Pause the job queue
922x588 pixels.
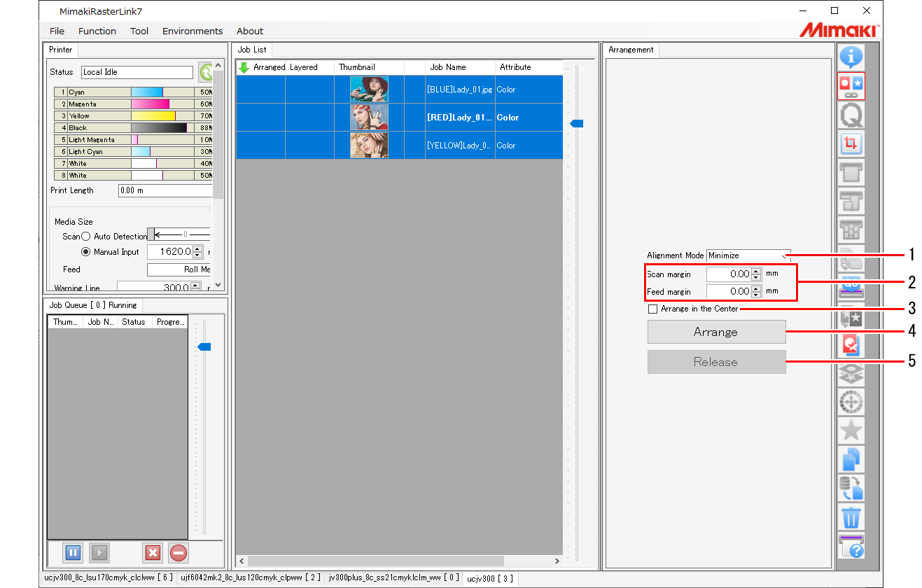(72, 552)
